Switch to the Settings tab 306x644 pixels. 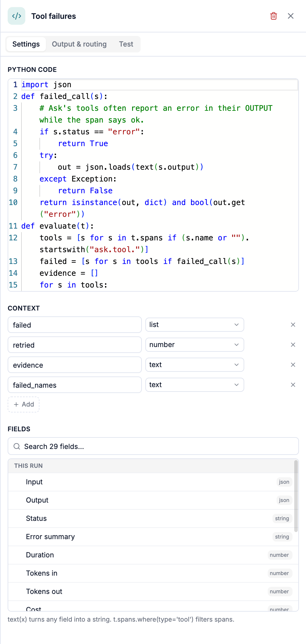click(26, 44)
